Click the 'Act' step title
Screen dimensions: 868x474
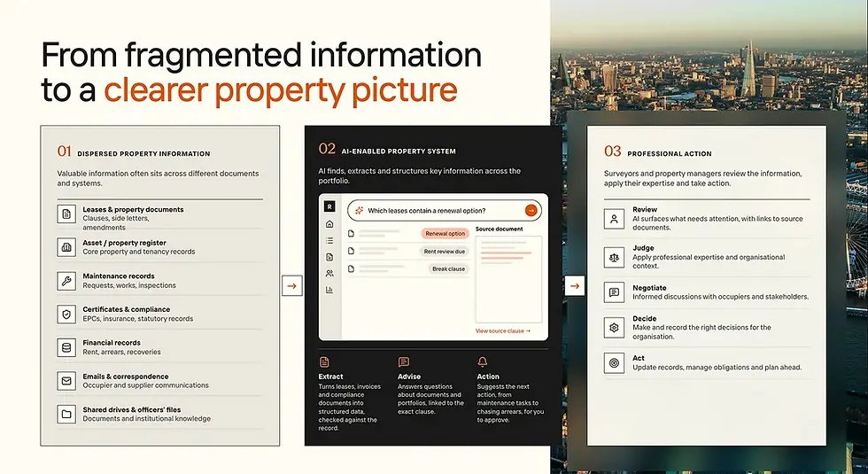point(639,358)
